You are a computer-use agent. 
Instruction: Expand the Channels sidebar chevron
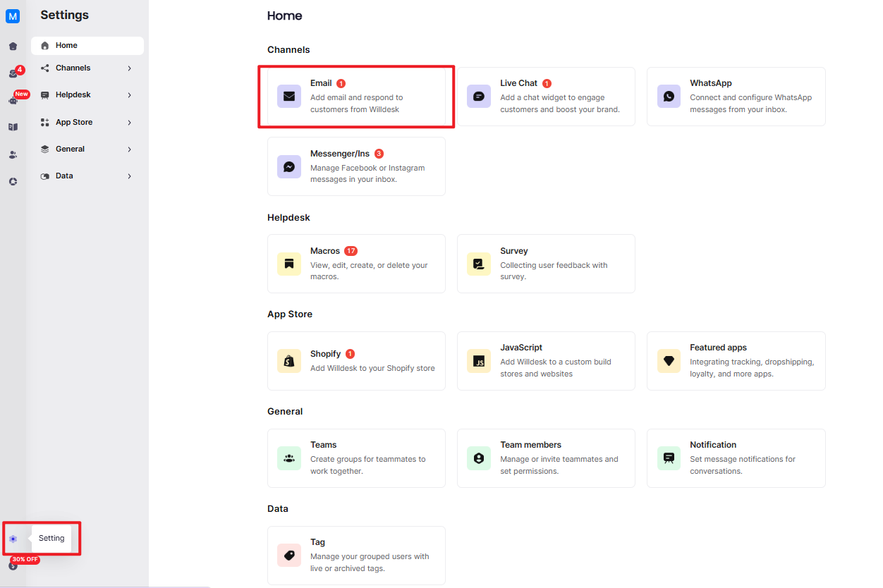[x=130, y=68]
